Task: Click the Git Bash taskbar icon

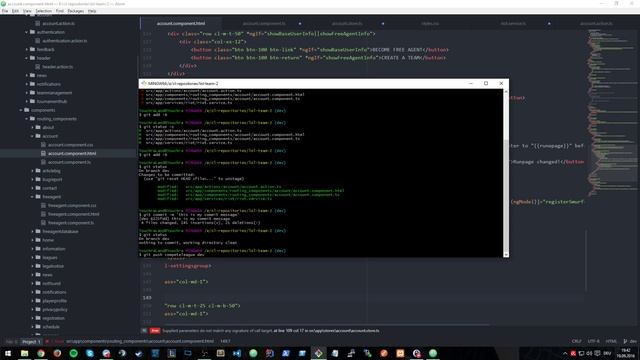Action: coord(318,353)
